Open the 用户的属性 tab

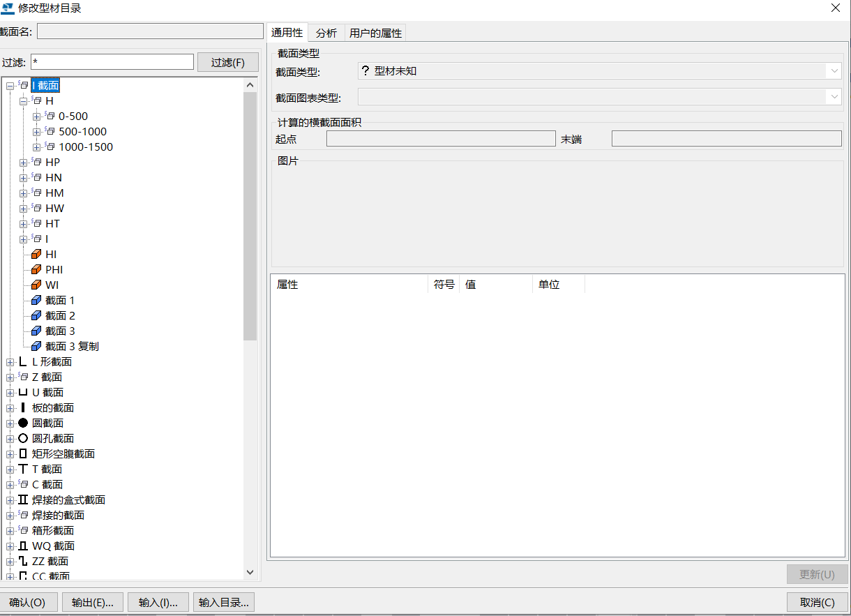click(375, 33)
